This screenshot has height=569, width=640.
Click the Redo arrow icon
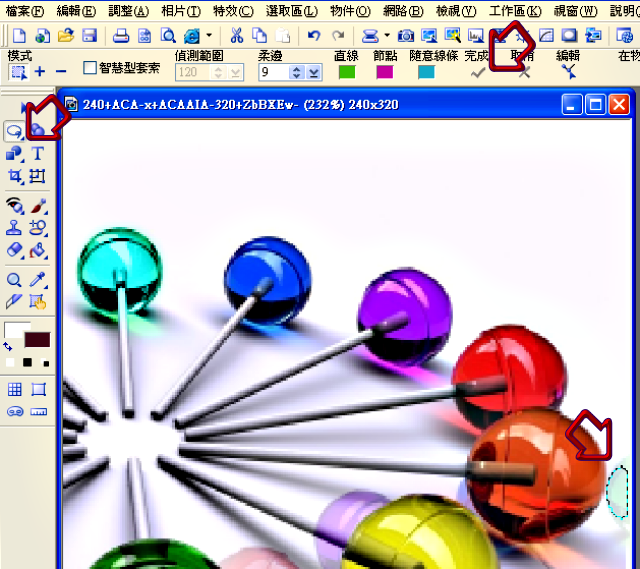338,36
